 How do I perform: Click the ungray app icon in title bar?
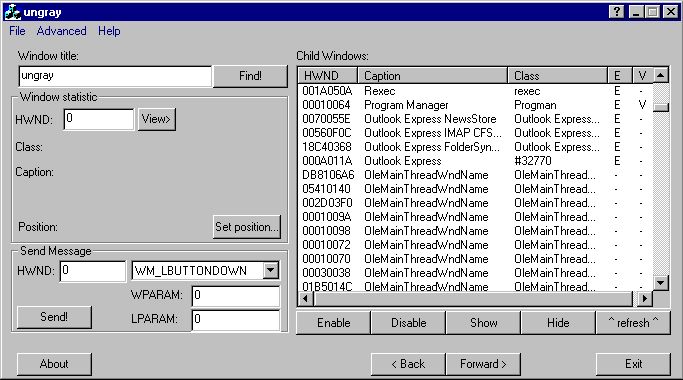[x=12, y=12]
